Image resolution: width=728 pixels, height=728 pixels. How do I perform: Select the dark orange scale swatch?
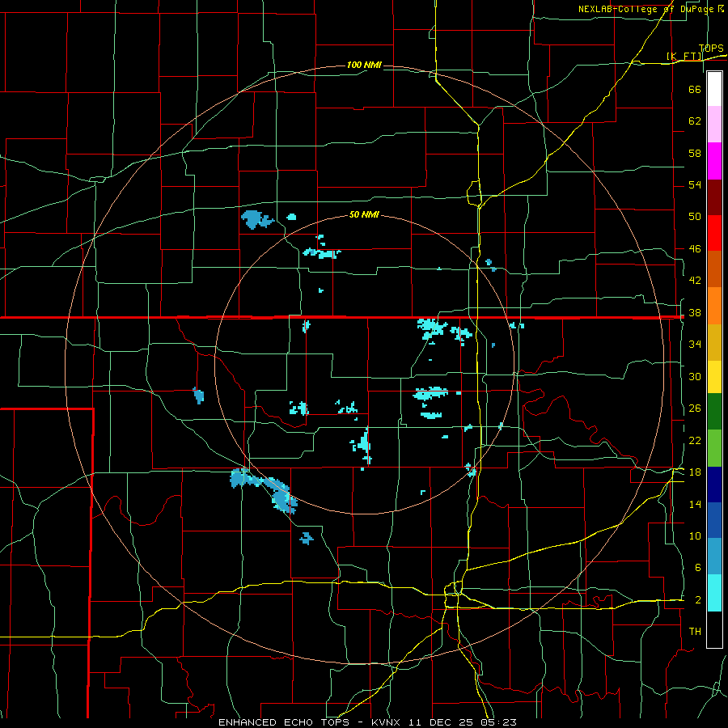(x=714, y=269)
